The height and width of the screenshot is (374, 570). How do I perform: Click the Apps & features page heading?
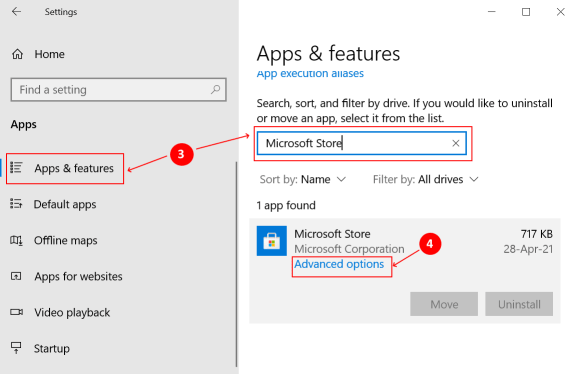pos(328,54)
